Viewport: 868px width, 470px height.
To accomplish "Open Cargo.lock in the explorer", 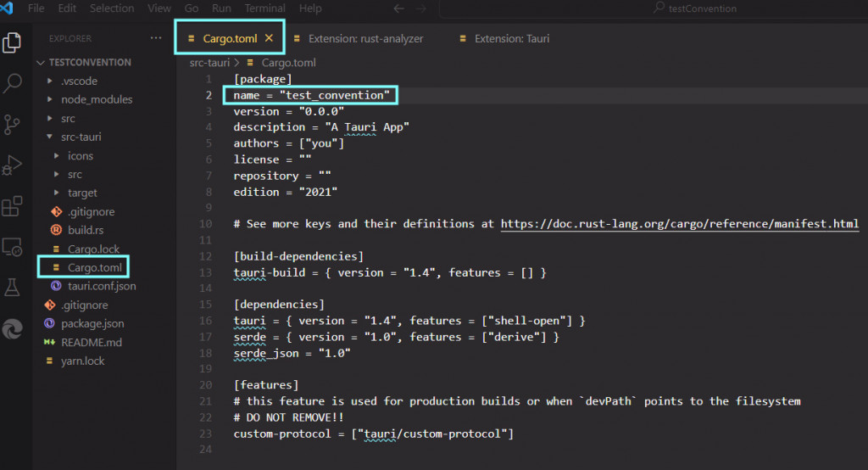I will [x=93, y=249].
